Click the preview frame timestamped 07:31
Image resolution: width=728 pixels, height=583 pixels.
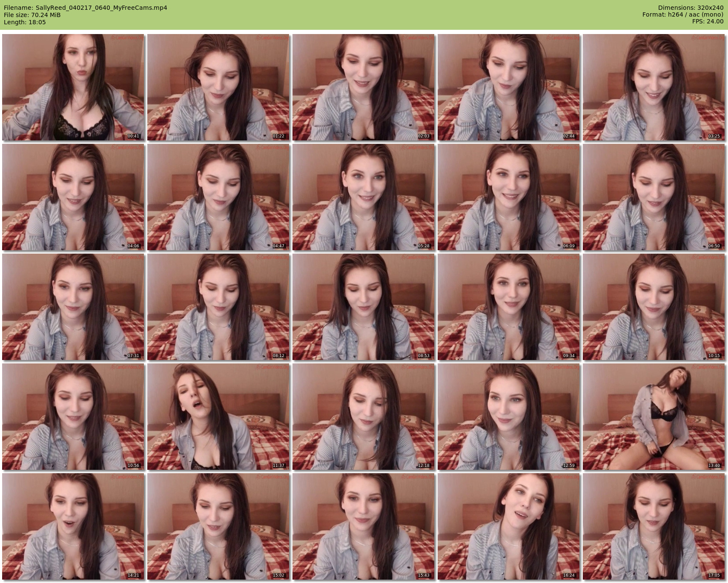73,307
